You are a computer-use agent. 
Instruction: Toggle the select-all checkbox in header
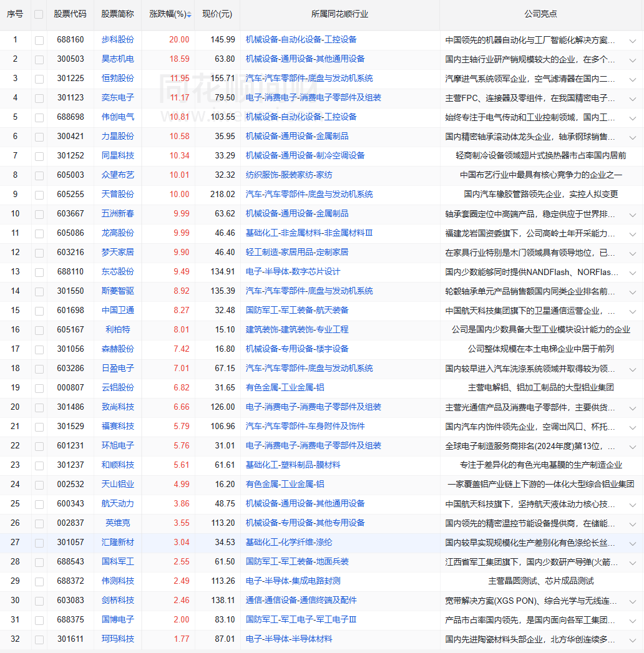(x=39, y=14)
